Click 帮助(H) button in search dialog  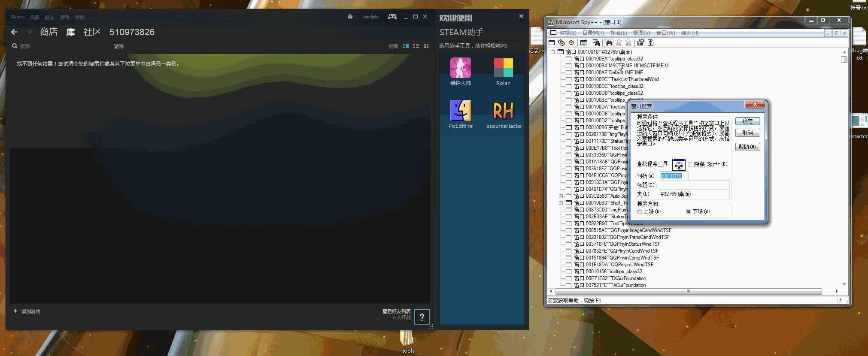(747, 147)
